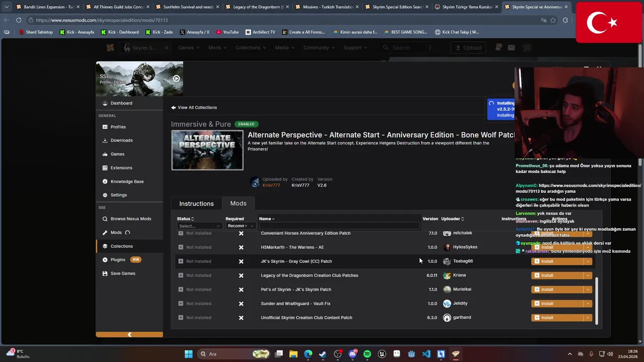Click uploader name Teabag86
The width and height of the screenshot is (644, 362).
coord(463,261)
